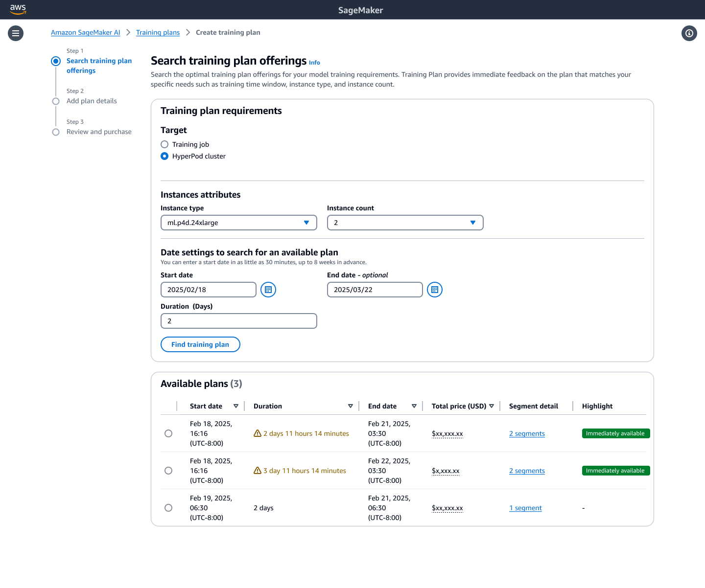Click the Feb 21, 2025, 06:30 end date cell

[x=389, y=508]
